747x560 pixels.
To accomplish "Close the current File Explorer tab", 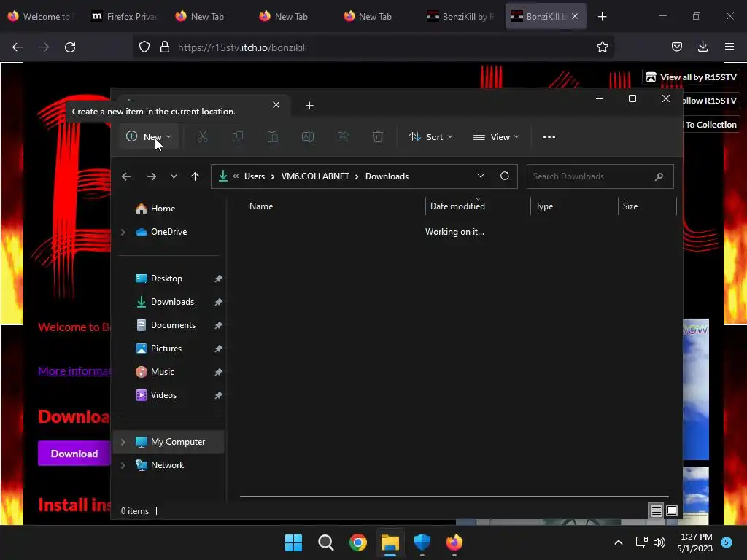I will (276, 105).
